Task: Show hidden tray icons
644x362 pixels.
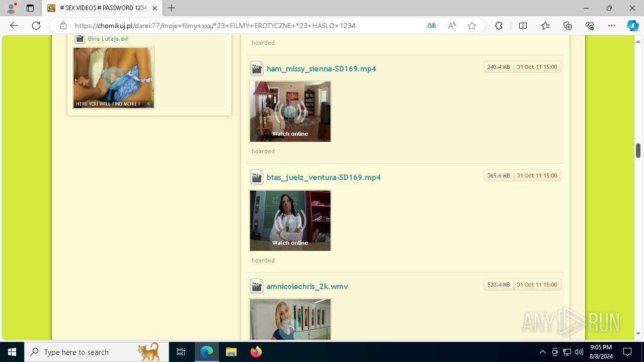Action: pyautogui.click(x=542, y=352)
